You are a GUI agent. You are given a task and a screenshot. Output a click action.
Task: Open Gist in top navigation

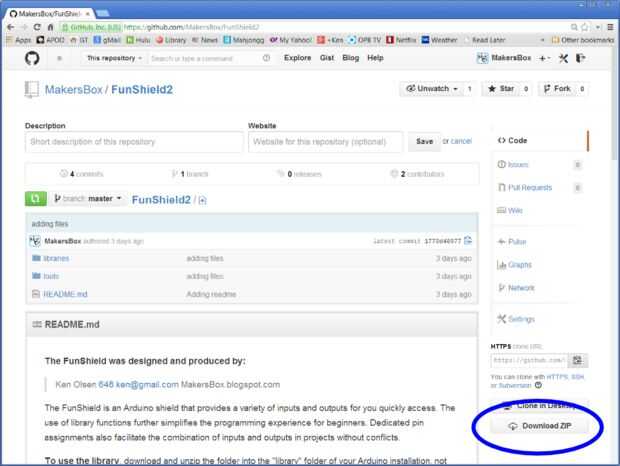pos(327,58)
